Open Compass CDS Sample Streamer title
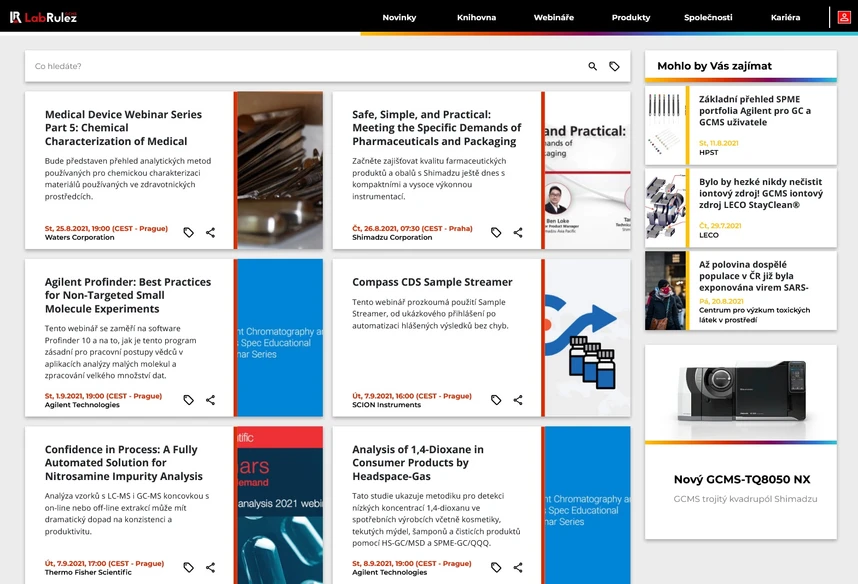 click(x=432, y=282)
